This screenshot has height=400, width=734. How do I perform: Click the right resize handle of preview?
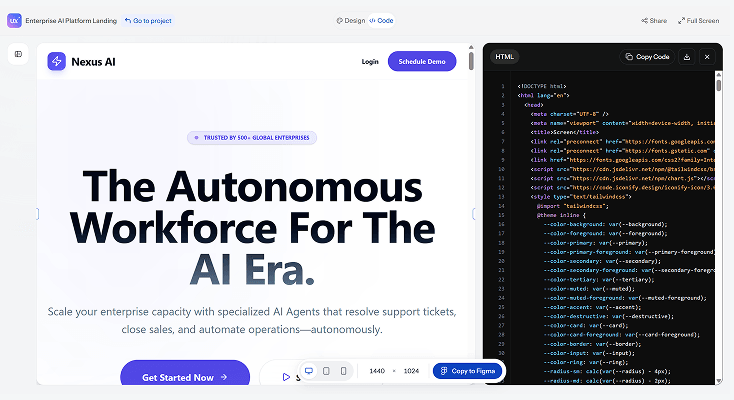(474, 214)
